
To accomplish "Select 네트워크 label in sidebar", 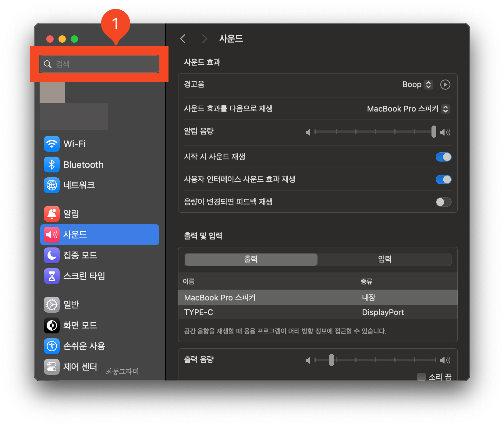I will coord(79,185).
